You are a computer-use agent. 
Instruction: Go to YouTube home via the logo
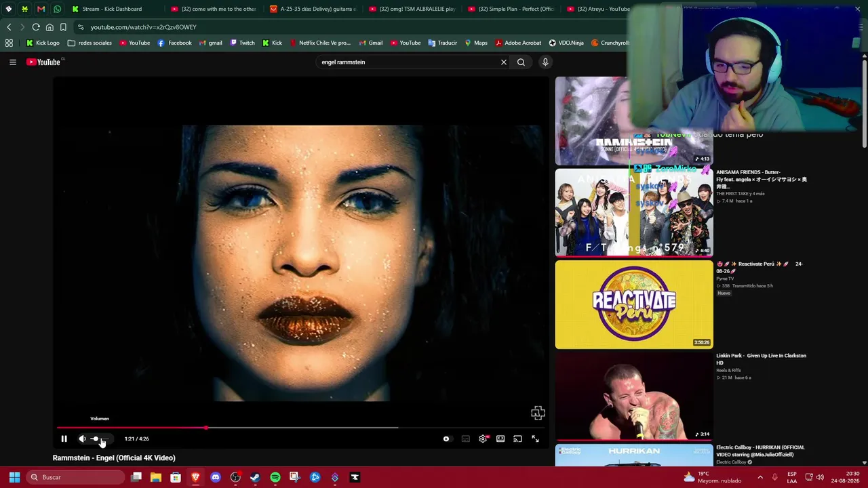(x=45, y=62)
